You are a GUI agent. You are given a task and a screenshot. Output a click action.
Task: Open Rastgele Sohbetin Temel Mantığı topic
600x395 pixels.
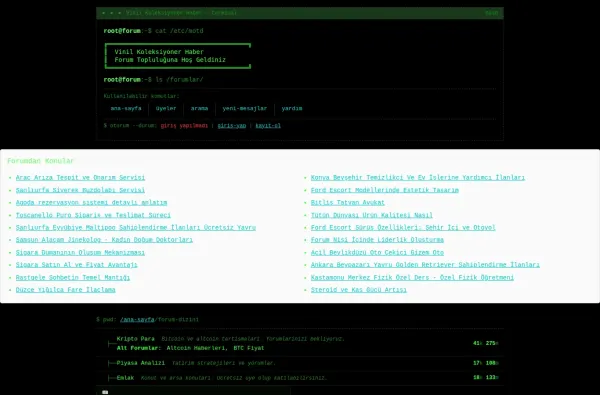click(x=73, y=277)
